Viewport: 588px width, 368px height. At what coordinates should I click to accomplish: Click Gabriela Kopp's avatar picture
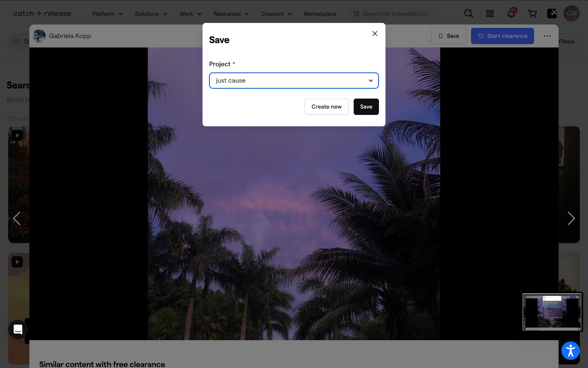tap(39, 36)
